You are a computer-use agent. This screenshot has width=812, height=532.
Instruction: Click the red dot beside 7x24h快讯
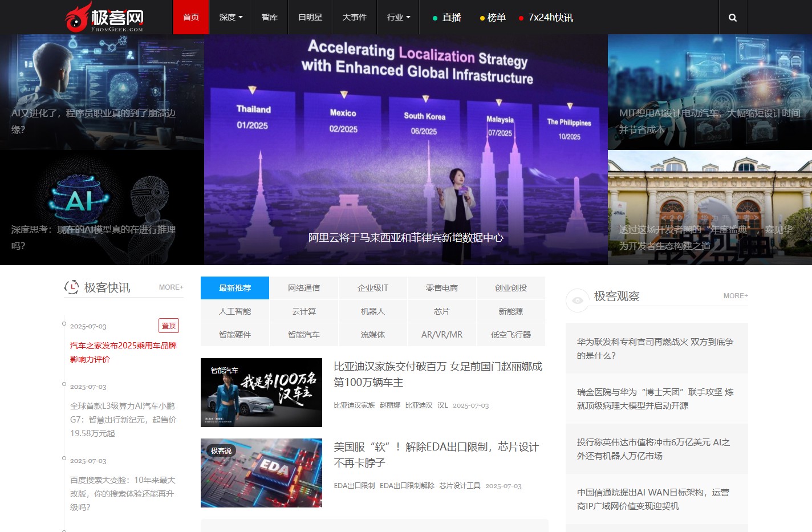pos(521,18)
